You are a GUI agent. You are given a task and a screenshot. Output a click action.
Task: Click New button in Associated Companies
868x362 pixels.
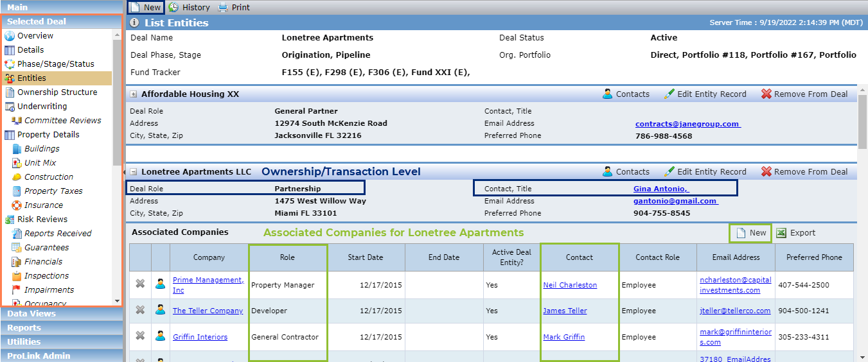[750, 233]
